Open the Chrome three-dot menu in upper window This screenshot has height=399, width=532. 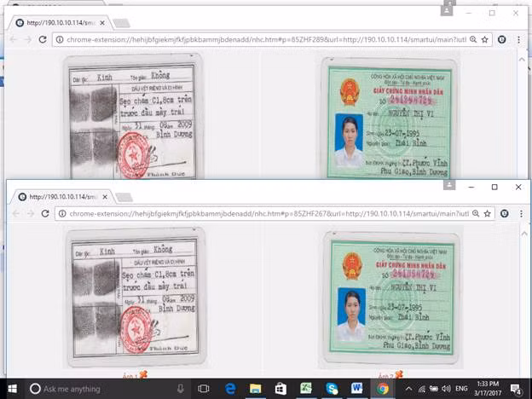point(518,40)
